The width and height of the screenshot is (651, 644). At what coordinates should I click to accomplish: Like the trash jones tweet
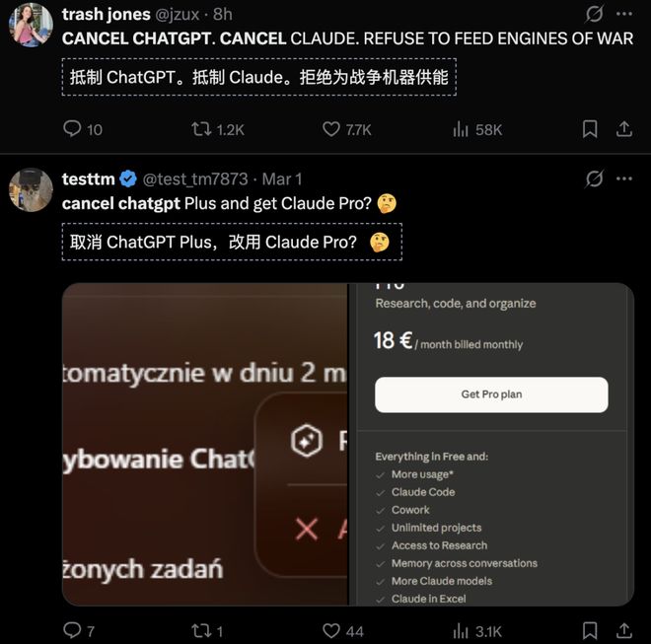pyautogui.click(x=331, y=129)
